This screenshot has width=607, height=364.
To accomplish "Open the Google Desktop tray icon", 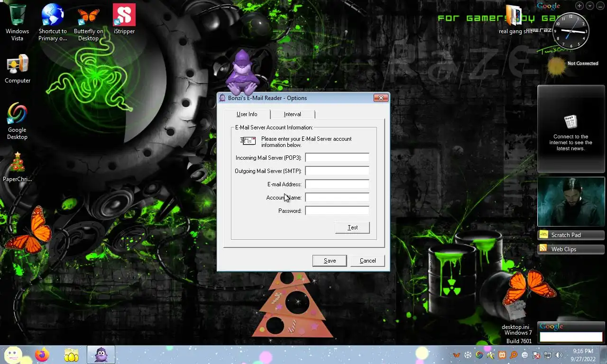I will 479,355.
